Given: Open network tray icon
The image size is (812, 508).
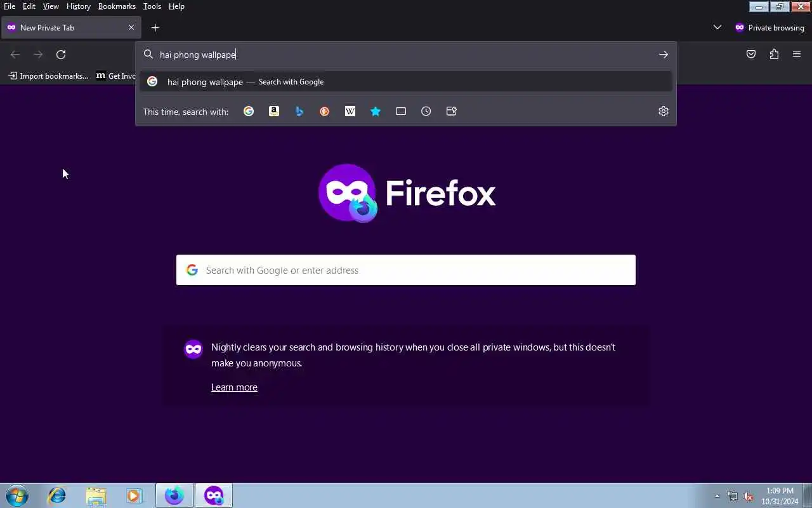Looking at the screenshot, I should point(733,497).
